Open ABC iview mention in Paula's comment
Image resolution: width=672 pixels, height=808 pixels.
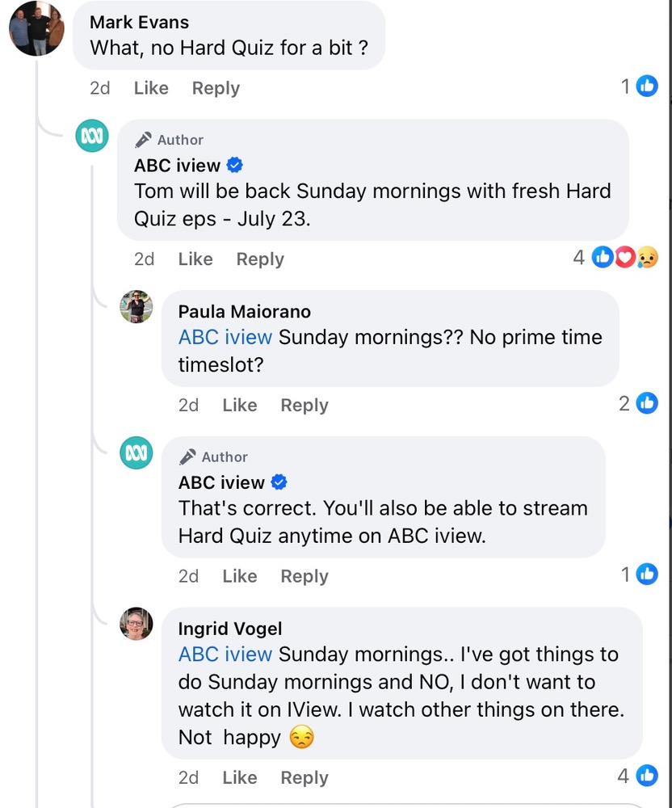point(225,338)
